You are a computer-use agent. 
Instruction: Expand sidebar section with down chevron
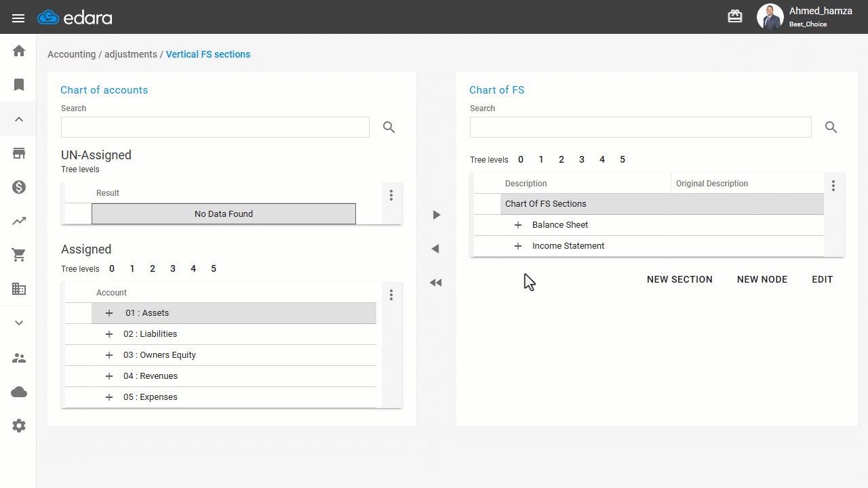point(19,323)
